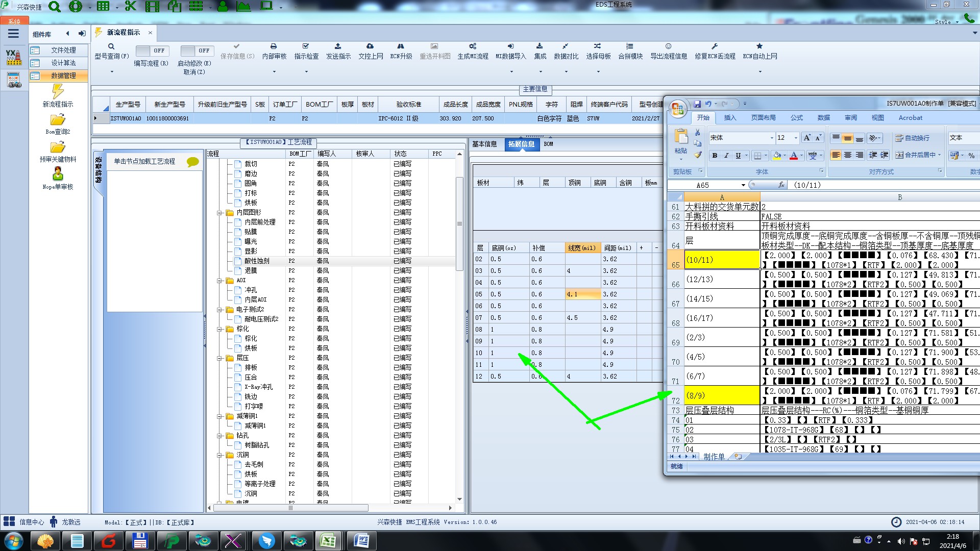The width and height of the screenshot is (980, 551).
Task: Click the ECN升级 icon
Action: (401, 46)
